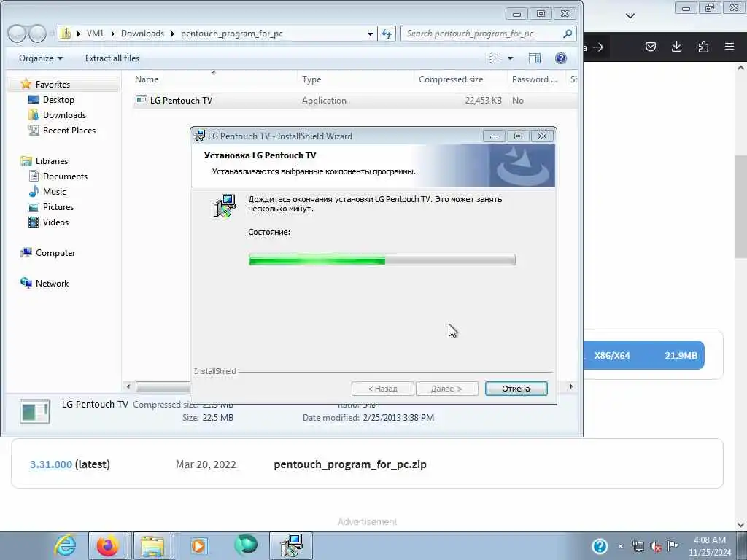Viewport: 747px width, 560px height.
Task: Open Action Center flag icon in tray
Action: click(x=673, y=545)
